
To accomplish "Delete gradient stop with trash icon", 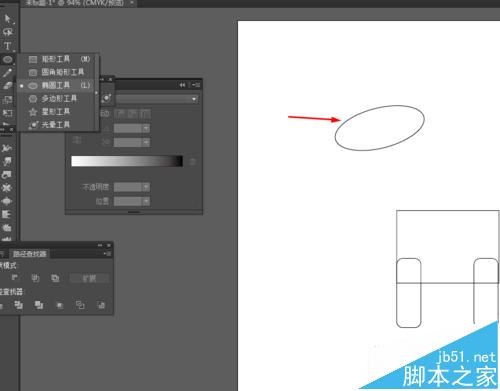I will pos(192,162).
